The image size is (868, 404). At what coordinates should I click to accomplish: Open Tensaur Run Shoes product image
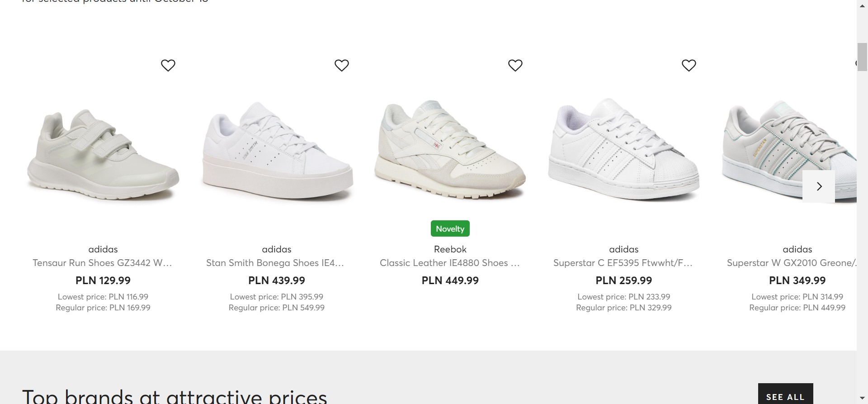[103, 152]
